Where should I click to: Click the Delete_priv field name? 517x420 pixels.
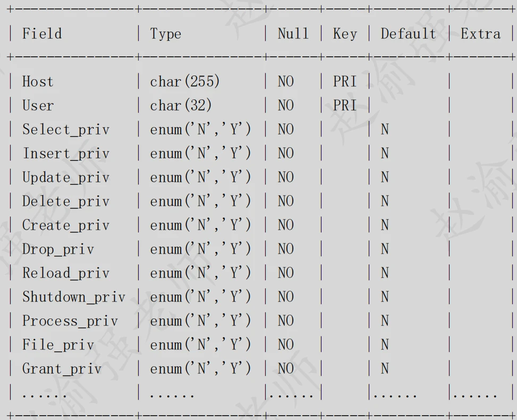tap(65, 201)
